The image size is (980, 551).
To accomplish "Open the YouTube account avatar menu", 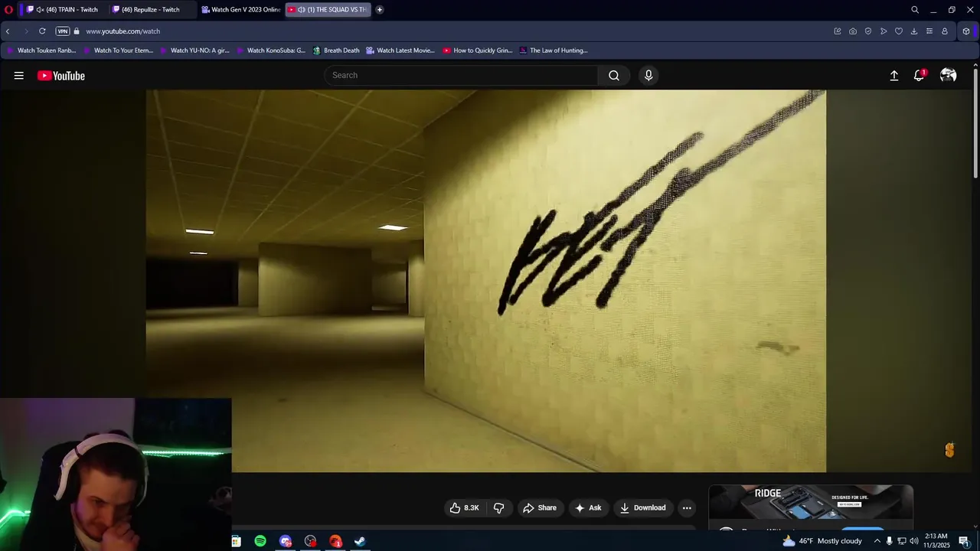I will tap(949, 75).
